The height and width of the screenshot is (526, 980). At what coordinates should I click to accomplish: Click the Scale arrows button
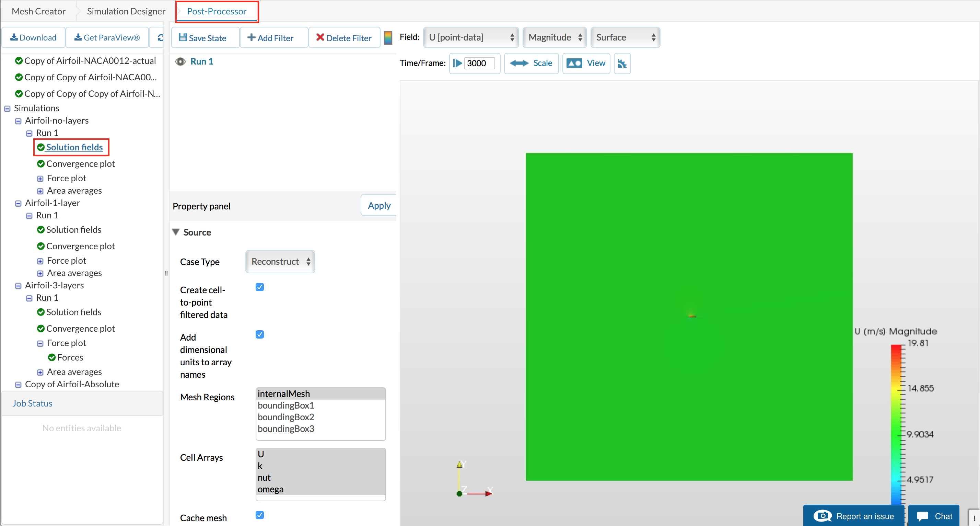pyautogui.click(x=531, y=63)
